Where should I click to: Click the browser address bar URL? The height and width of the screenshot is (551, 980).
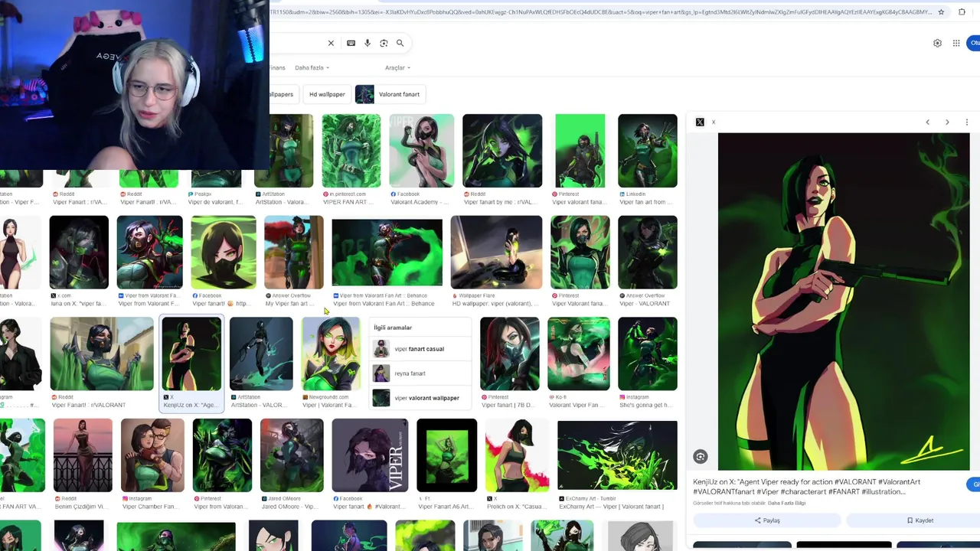(x=601, y=11)
